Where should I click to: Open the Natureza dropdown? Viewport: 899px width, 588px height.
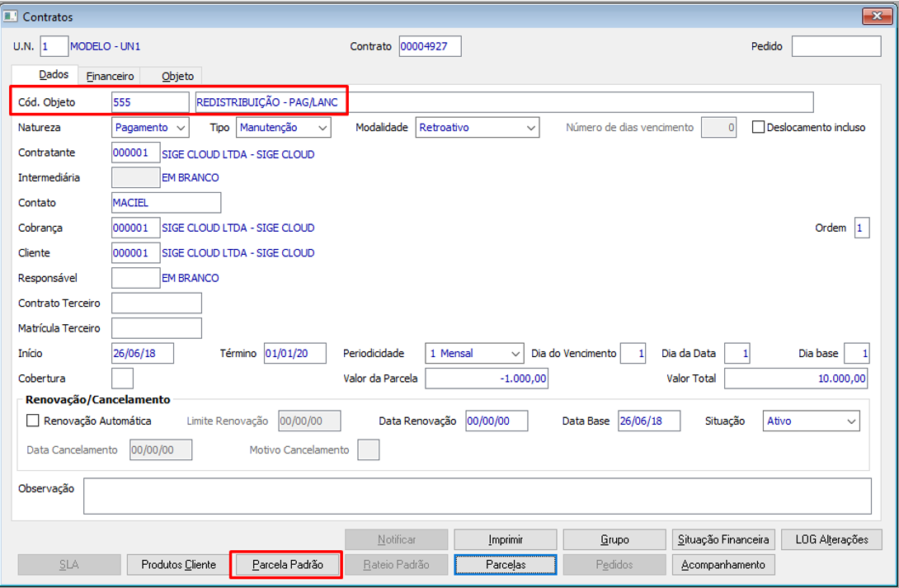click(150, 127)
